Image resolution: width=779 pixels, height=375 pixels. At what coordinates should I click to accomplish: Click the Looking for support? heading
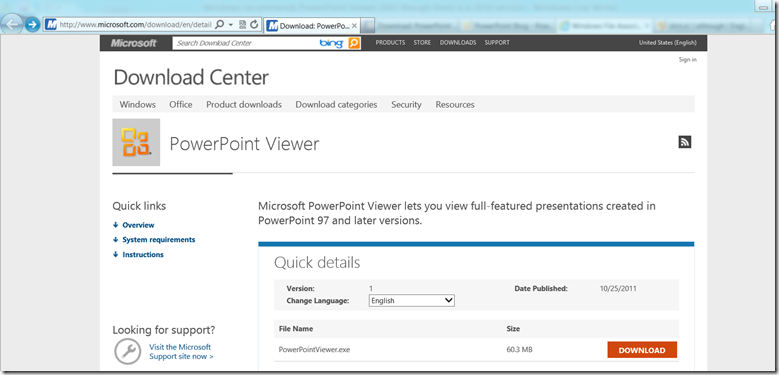[x=164, y=330]
